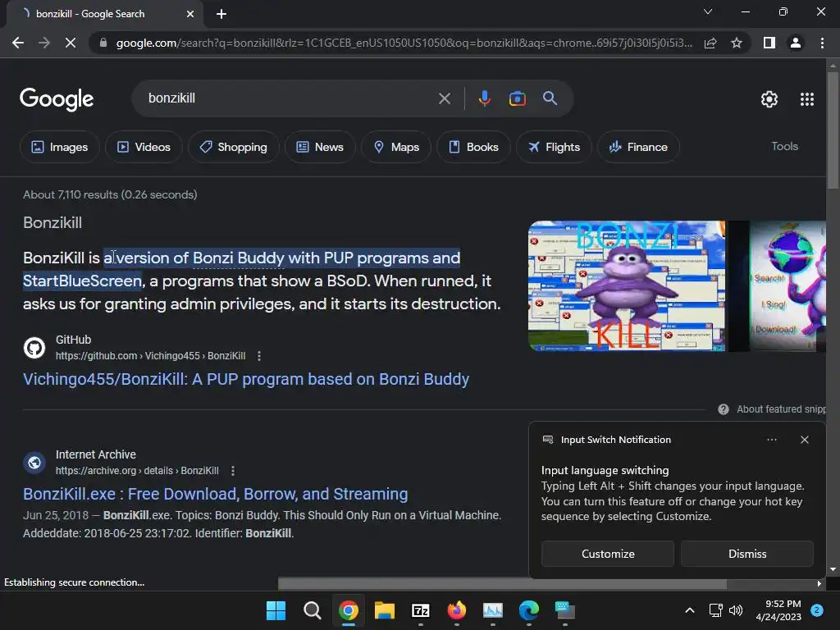Click Customize in input notification
This screenshot has height=630, width=840.
608,554
